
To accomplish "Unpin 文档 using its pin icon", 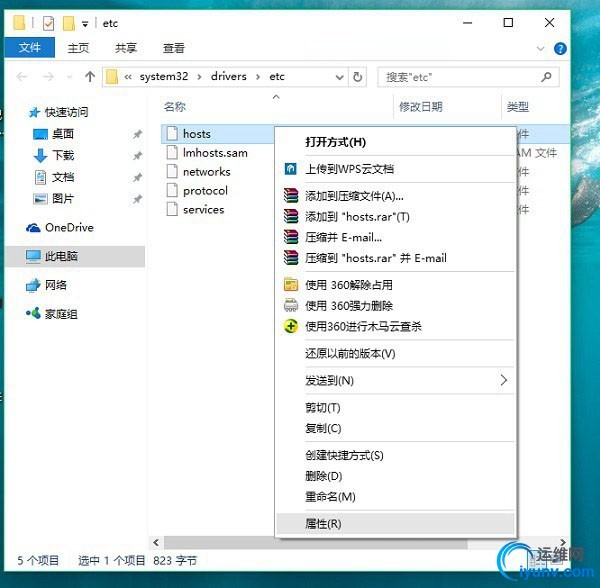I will 137,178.
